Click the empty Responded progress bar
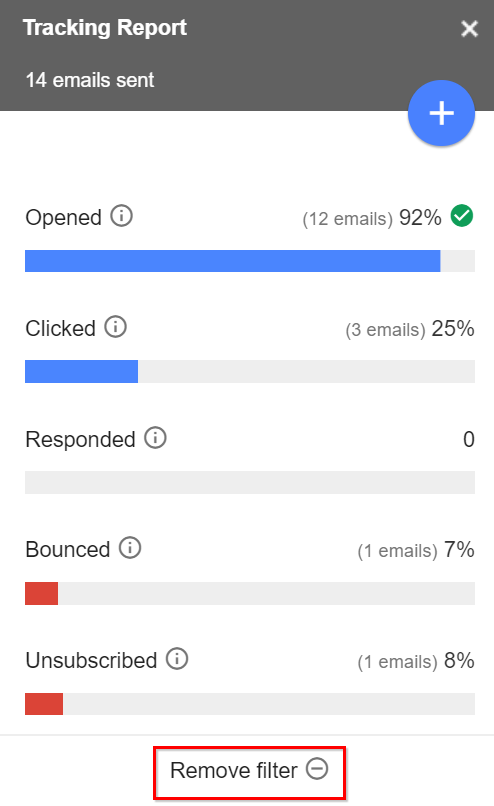 (x=250, y=483)
